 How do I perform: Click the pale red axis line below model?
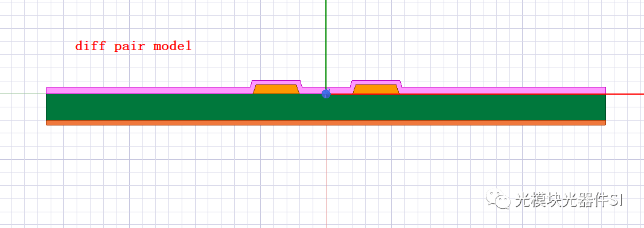[x=326, y=177]
